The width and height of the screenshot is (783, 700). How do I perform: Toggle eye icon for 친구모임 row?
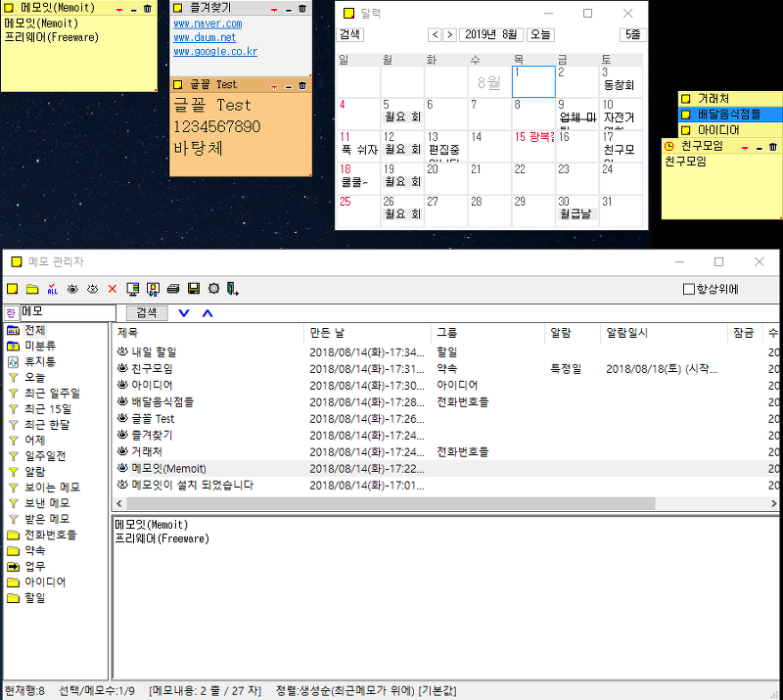point(122,368)
